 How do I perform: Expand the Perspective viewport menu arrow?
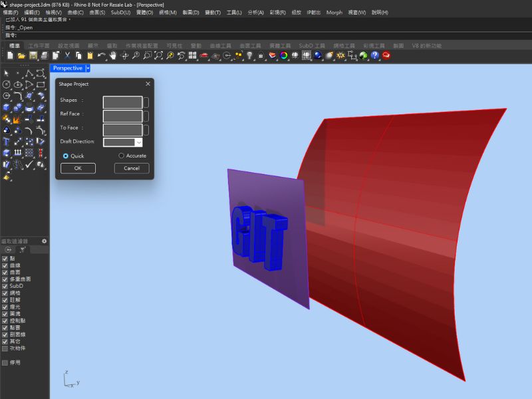[88, 68]
